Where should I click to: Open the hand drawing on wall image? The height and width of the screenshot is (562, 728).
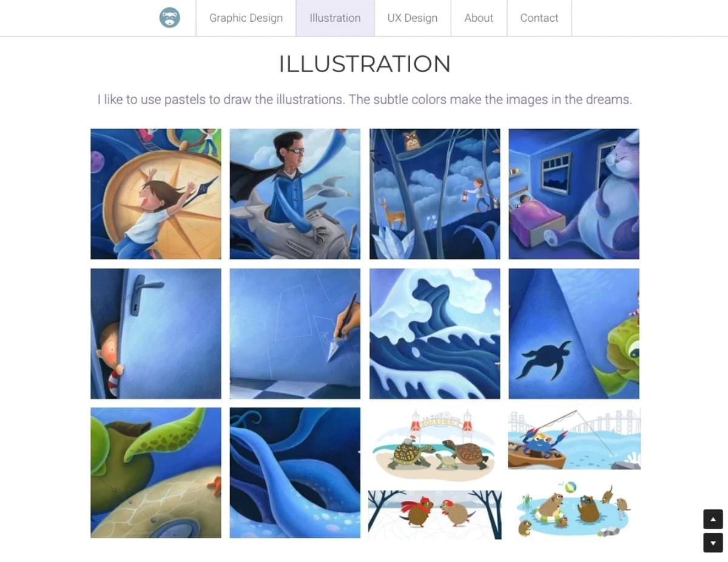pos(295,333)
